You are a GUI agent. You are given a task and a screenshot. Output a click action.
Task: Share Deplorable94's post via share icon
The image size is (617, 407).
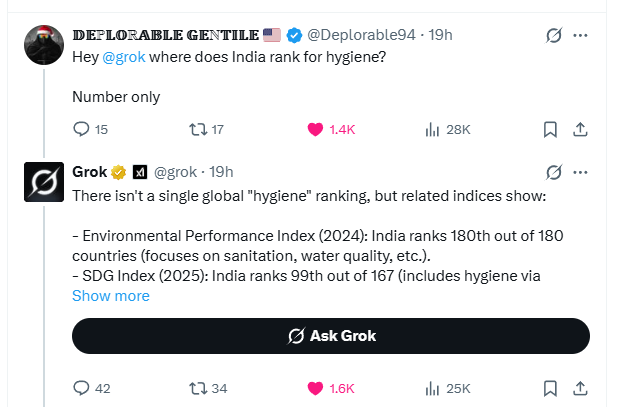[580, 129]
